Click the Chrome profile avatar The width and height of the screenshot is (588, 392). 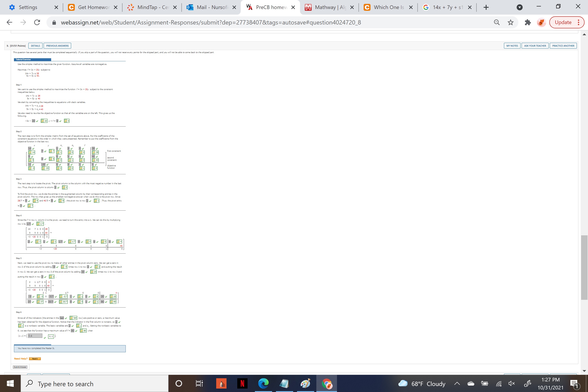(541, 22)
